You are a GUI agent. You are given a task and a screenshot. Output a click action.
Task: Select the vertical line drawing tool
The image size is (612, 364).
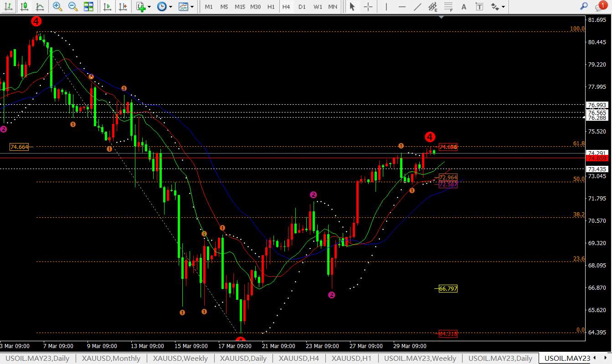pos(386,7)
